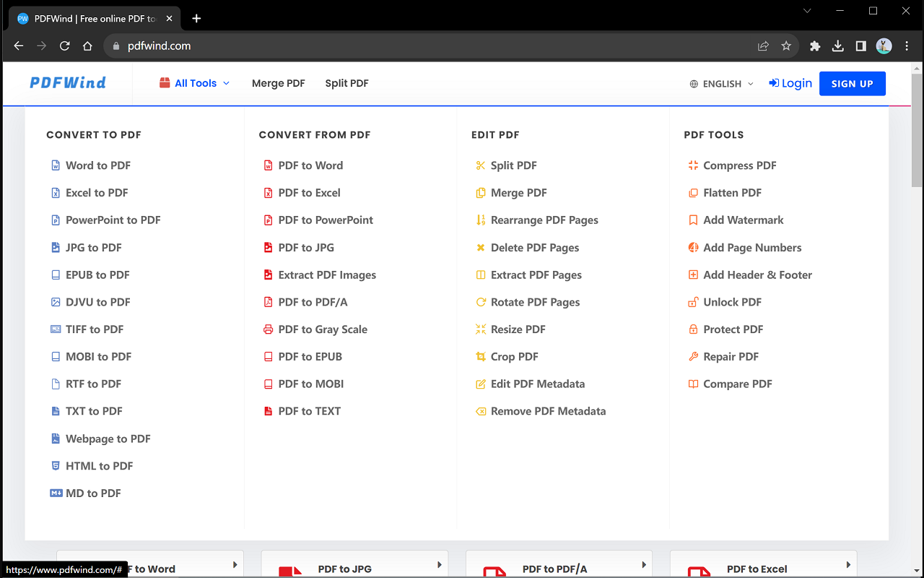Select the Extract PDF Images icon
Screen dimensions: 924x578
click(x=268, y=275)
